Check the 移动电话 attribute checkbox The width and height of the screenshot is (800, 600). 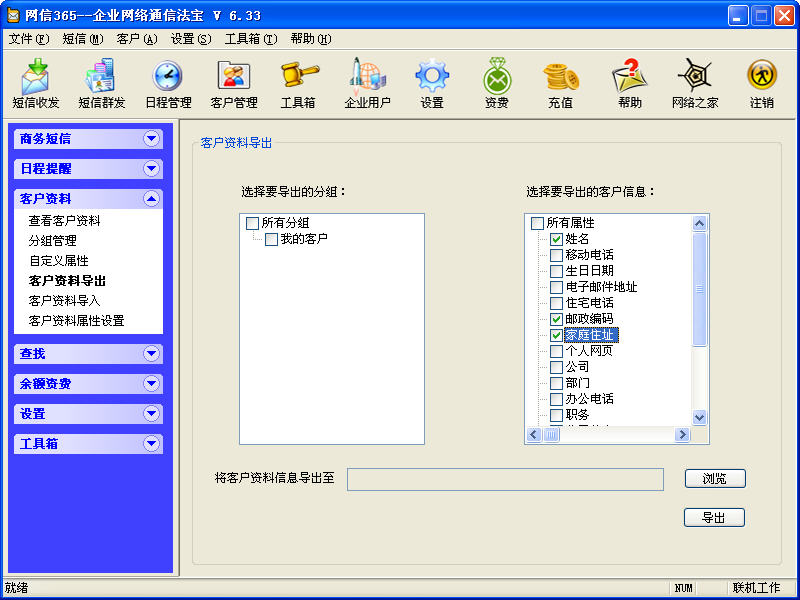point(556,255)
